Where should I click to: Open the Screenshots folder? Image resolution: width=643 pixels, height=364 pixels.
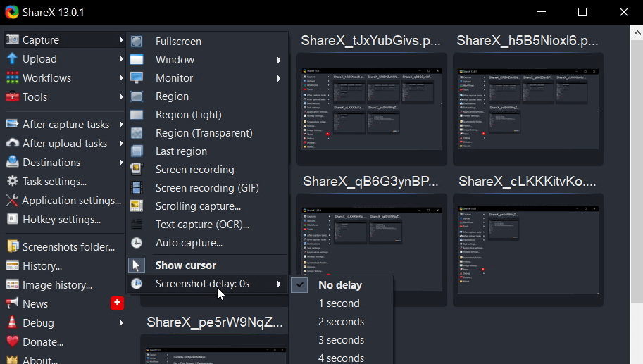point(68,247)
